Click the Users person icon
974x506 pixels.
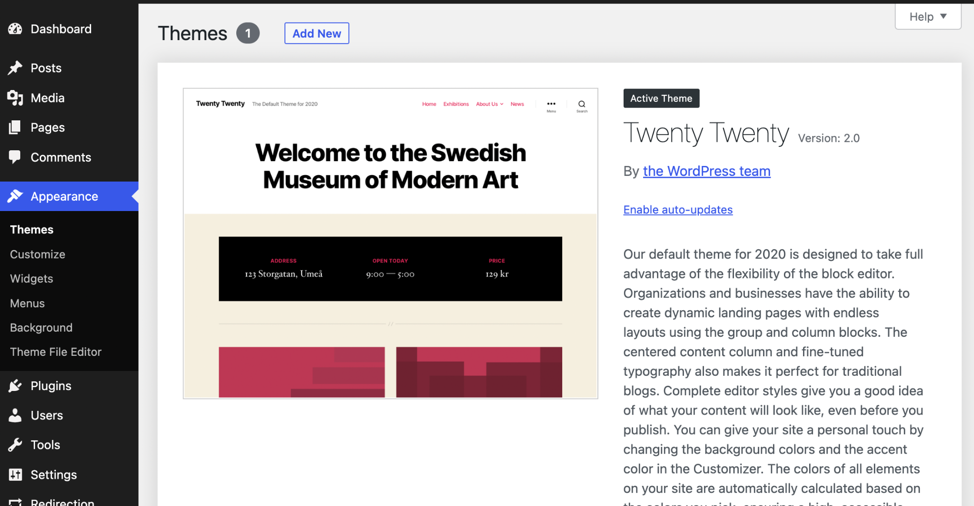[x=15, y=415]
